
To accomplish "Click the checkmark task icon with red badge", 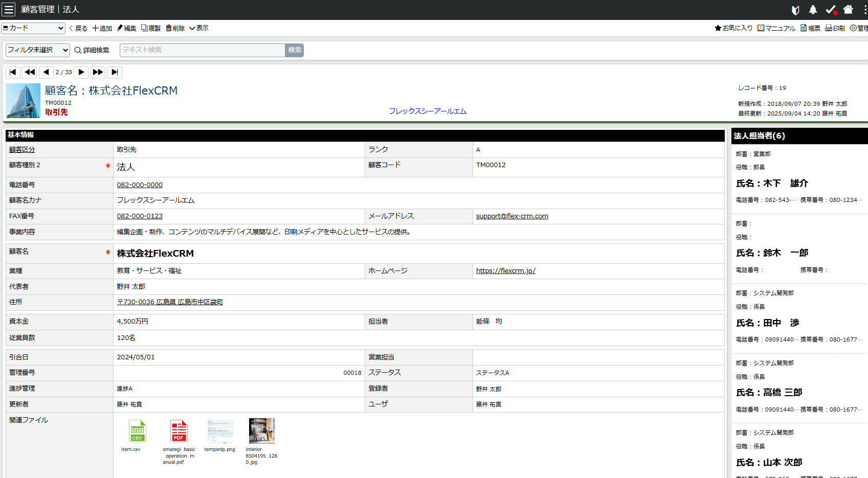I will pos(831,9).
